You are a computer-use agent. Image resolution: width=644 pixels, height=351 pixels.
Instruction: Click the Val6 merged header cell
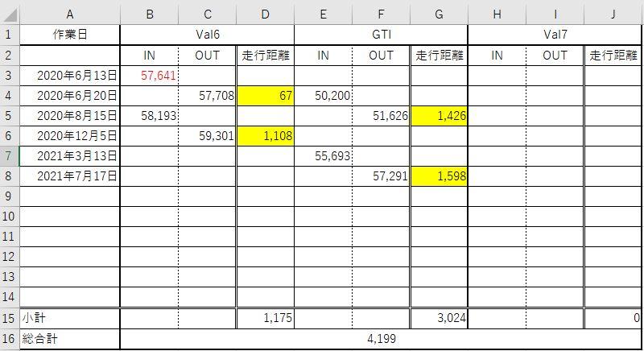208,35
